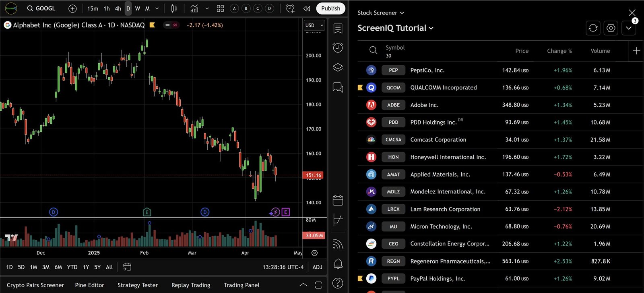This screenshot has width=644, height=293.
Task: Open the object tree layers icon
Action: coord(338,67)
